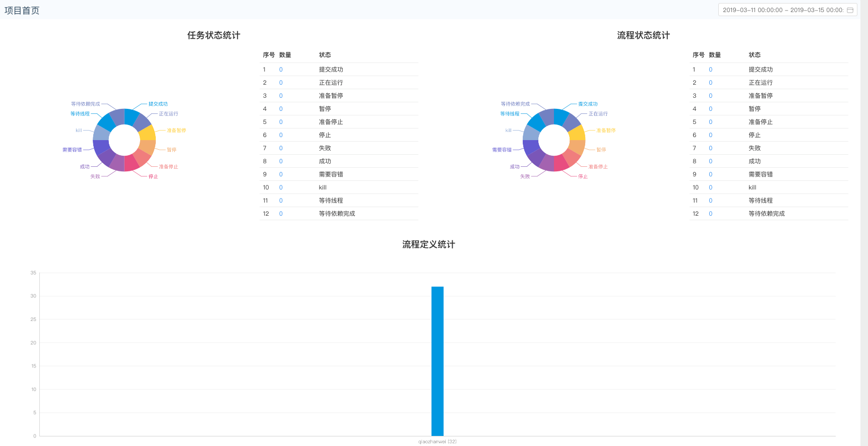Click count link for 提交成功 in process status table
Image resolution: width=868 pixels, height=446 pixels.
(711, 70)
